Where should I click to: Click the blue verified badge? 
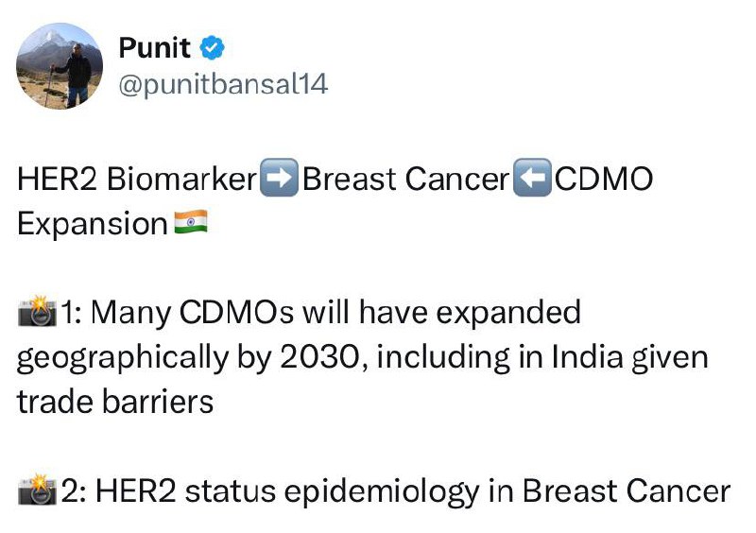tap(215, 47)
